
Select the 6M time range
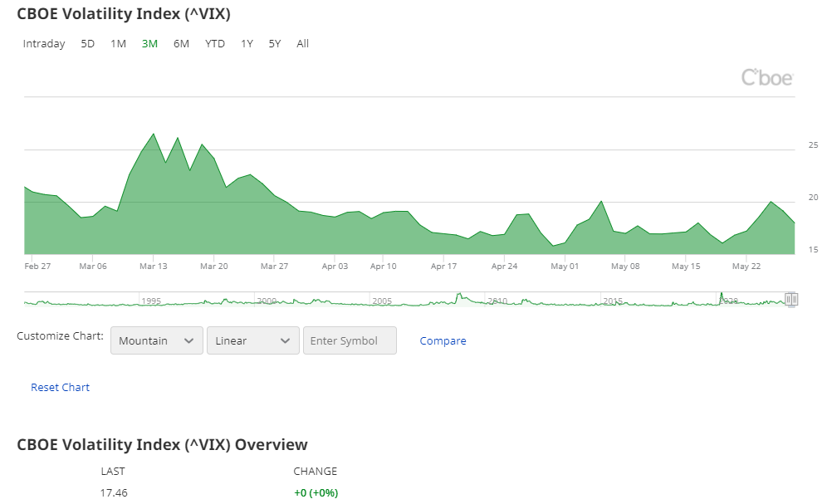[182, 44]
